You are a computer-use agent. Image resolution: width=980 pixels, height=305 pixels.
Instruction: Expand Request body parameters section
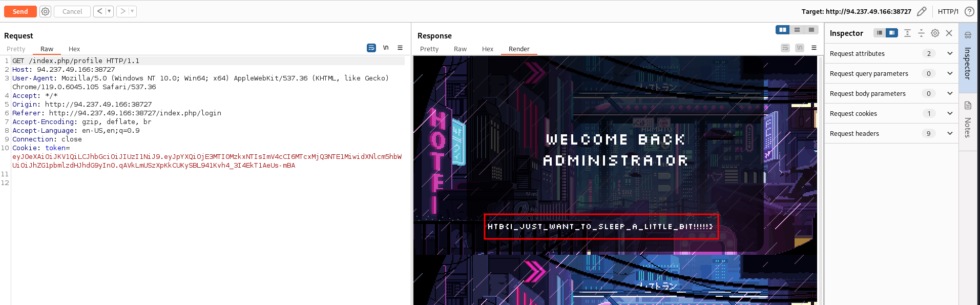pyautogui.click(x=891, y=93)
